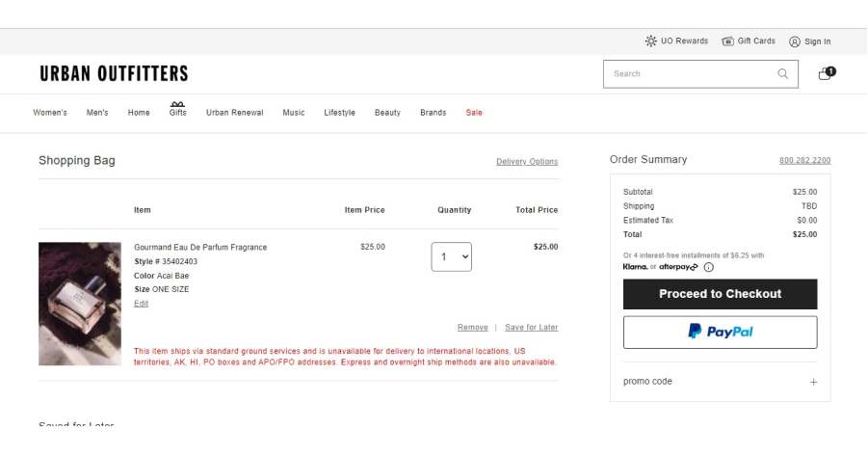Open the Brands menu
This screenshot has height=454, width=868.
point(433,113)
